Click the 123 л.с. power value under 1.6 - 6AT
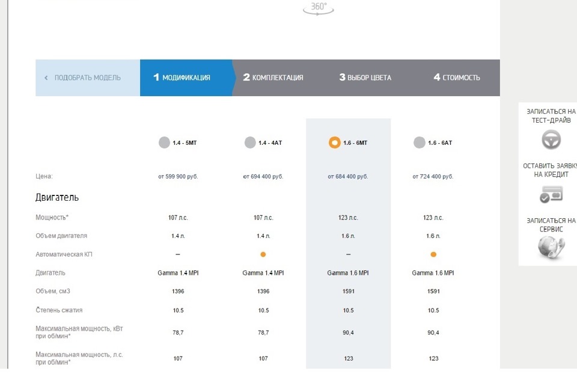This screenshot has width=577, height=392. [433, 218]
